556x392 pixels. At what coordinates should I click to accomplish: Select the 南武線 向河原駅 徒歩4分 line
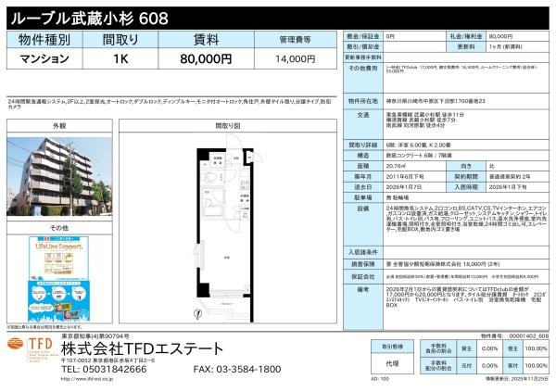pos(415,126)
